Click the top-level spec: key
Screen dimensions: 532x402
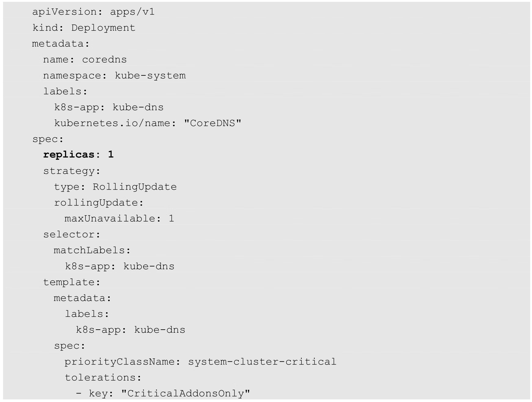click(48, 139)
